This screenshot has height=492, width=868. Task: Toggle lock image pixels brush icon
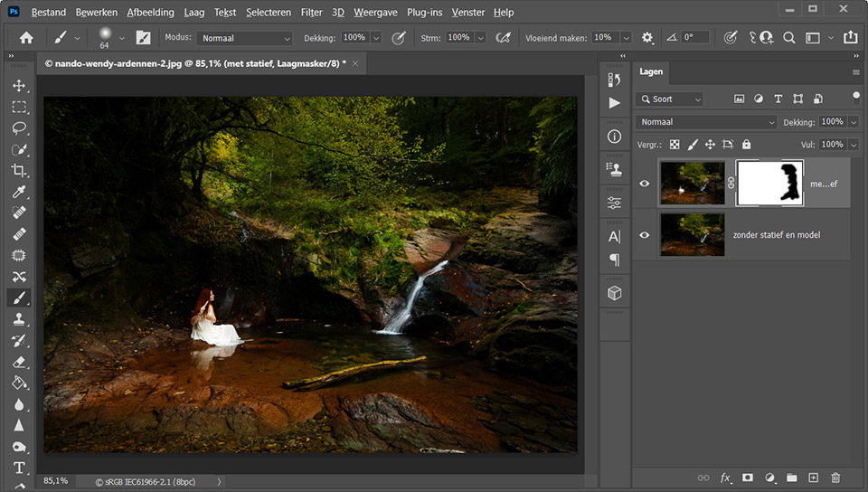click(693, 145)
